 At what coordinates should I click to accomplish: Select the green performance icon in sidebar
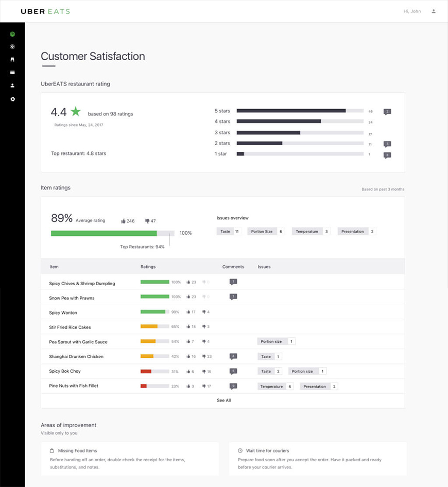point(12,33)
